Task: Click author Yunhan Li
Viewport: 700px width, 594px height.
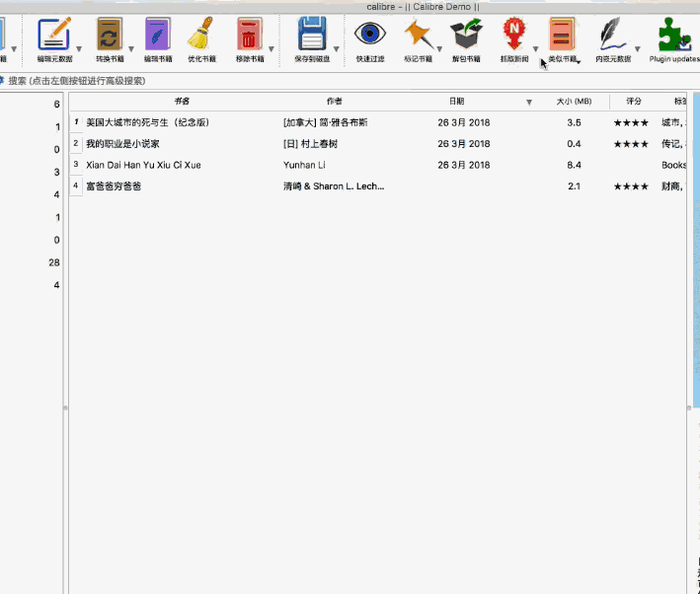Action: click(x=304, y=165)
